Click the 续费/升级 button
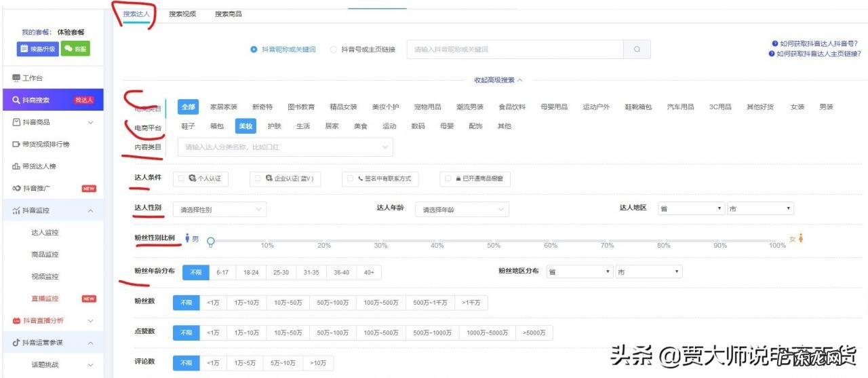Screen dimensions: 868x378 (38, 49)
